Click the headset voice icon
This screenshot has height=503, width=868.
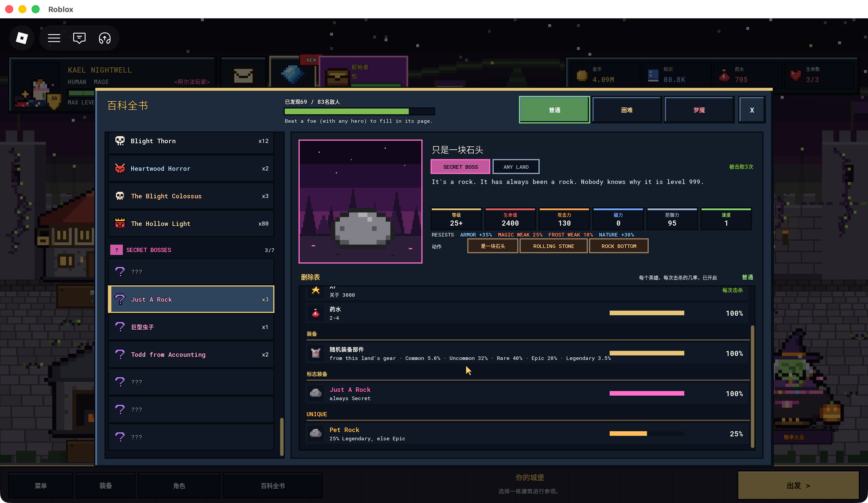click(x=105, y=38)
